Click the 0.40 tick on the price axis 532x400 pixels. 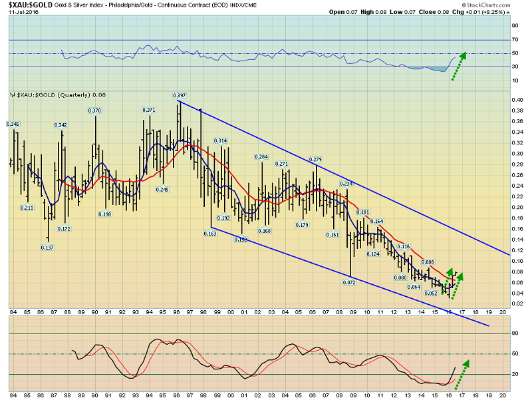coord(515,100)
